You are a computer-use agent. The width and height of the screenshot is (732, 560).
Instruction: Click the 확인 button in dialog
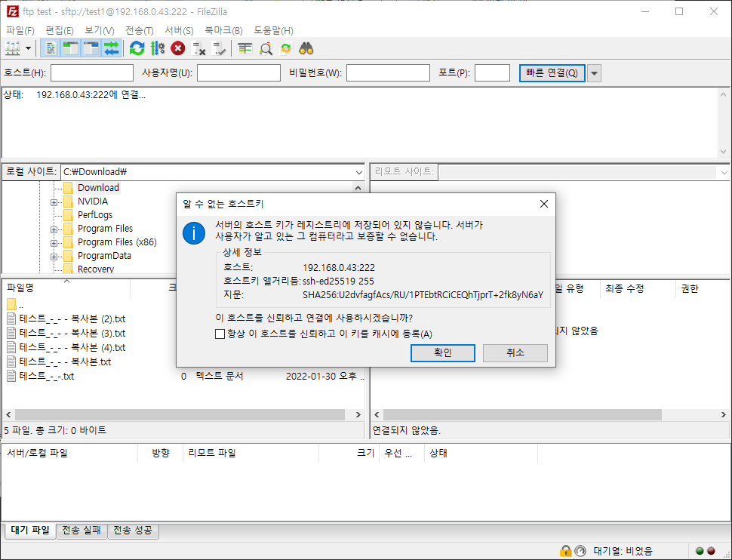[x=442, y=353]
